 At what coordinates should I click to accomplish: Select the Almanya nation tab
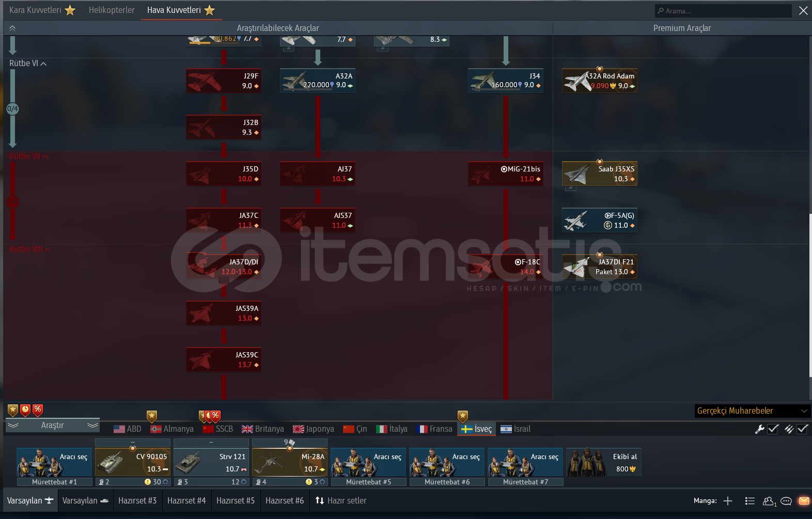pyautogui.click(x=172, y=429)
